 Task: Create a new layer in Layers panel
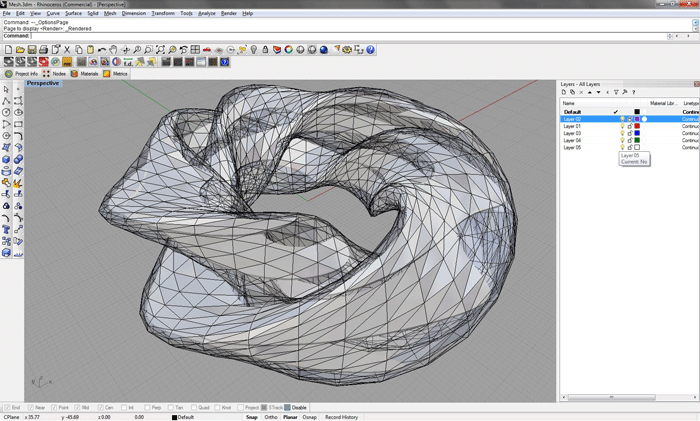tap(564, 92)
